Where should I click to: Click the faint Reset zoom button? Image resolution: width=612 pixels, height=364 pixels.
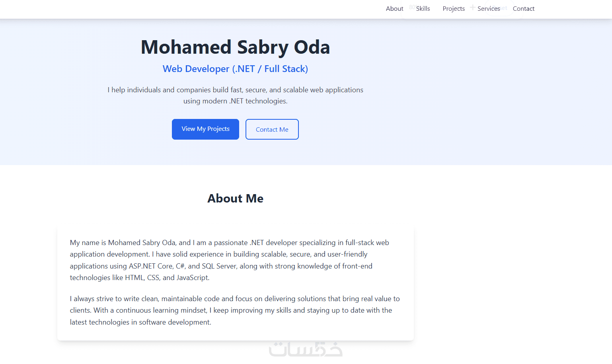(504, 8)
